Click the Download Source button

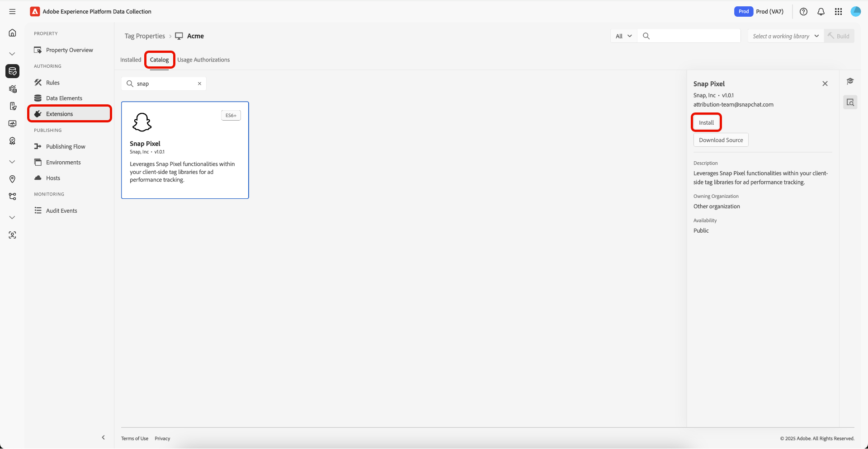coord(721,140)
